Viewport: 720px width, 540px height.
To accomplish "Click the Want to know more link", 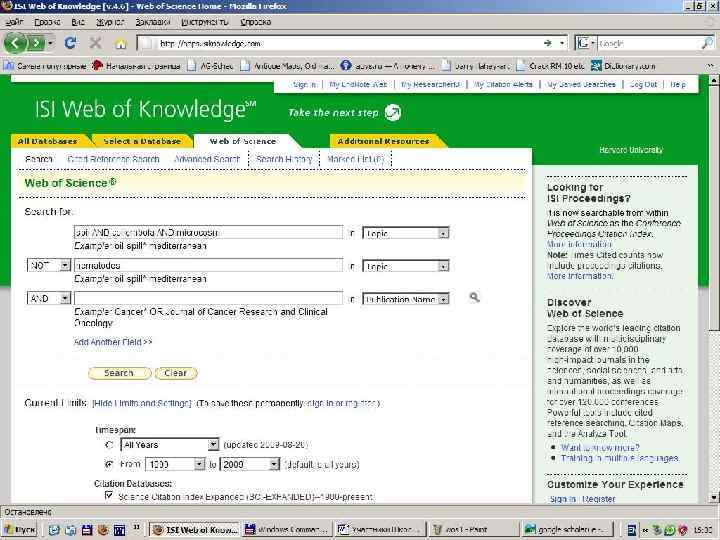I will click(x=600, y=447).
